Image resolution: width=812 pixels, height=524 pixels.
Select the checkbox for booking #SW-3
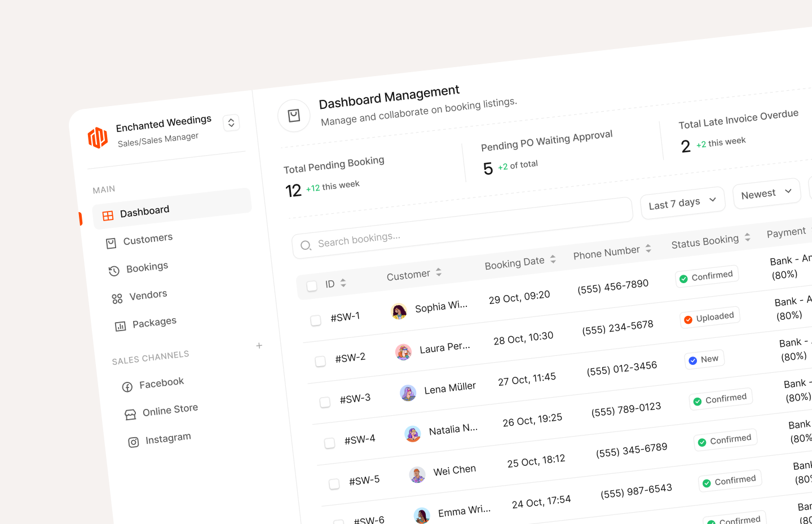(325, 402)
